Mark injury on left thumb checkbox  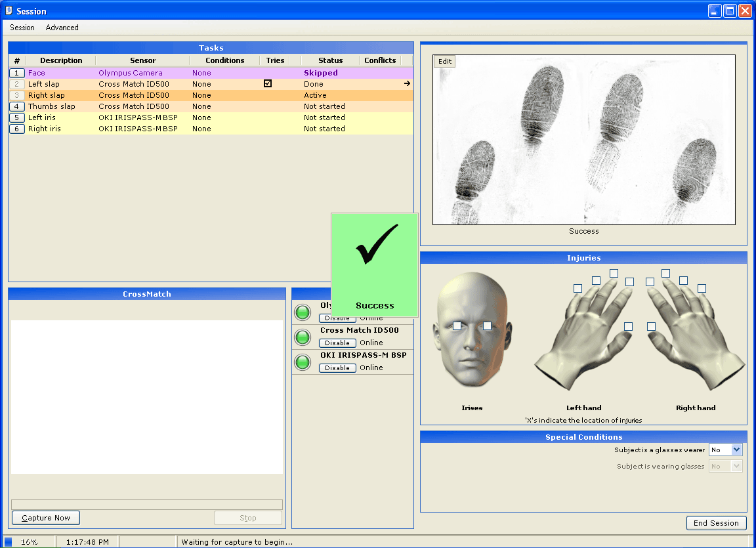tap(628, 326)
